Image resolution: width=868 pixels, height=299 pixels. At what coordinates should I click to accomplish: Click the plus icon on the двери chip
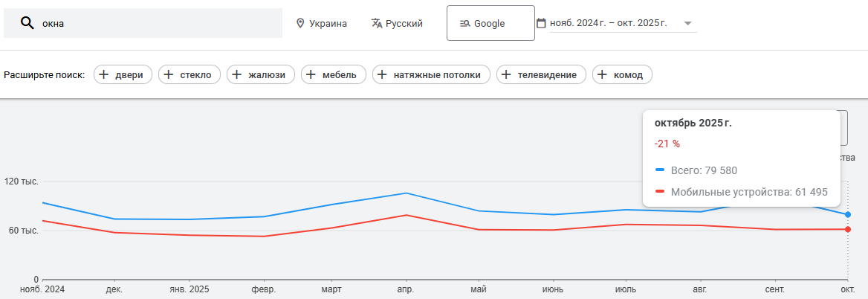pos(104,74)
